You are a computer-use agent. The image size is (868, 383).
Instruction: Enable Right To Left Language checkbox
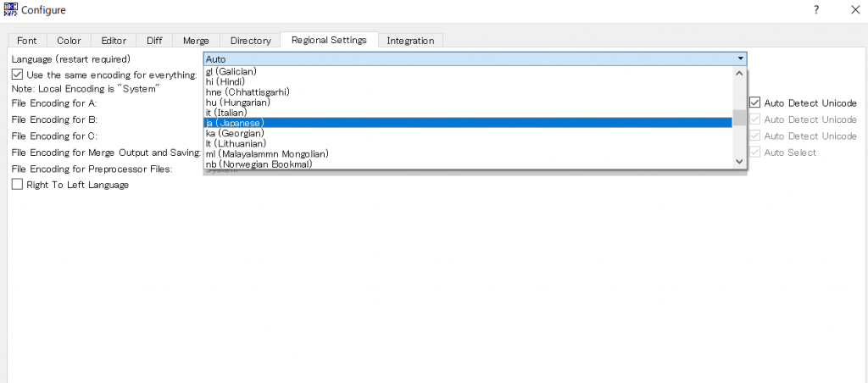[x=18, y=185]
